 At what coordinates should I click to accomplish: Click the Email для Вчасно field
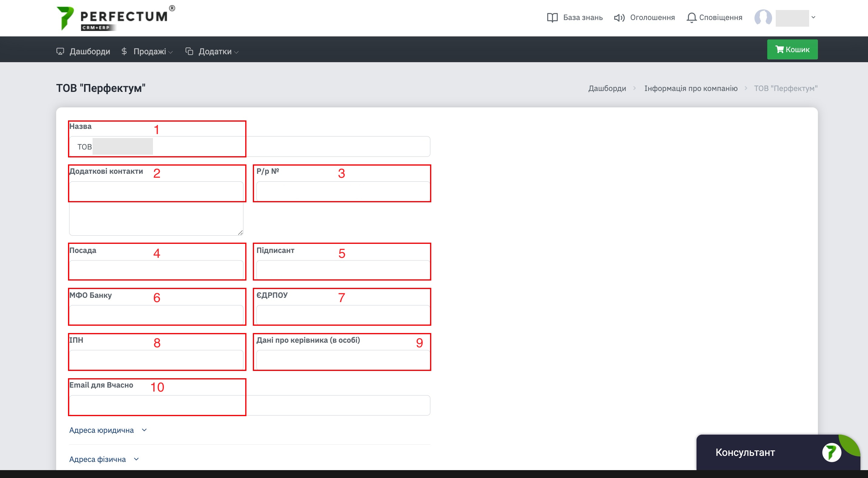[x=250, y=405]
